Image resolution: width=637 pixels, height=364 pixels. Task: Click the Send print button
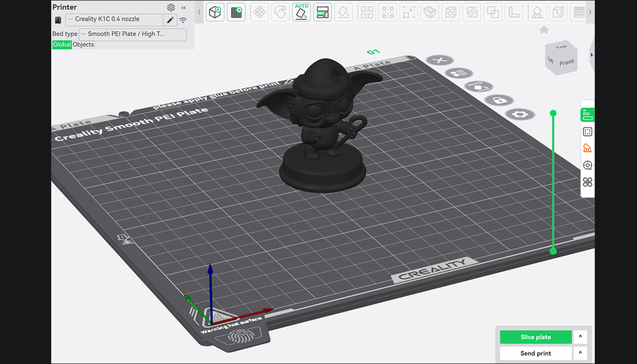[536, 353]
